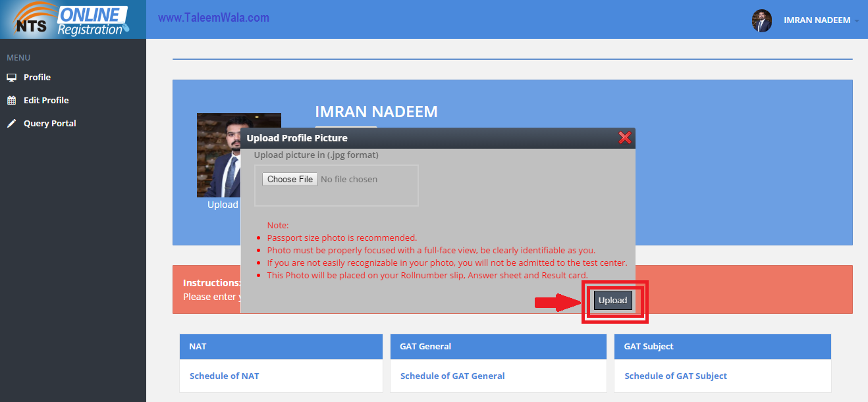Click the user avatar in top bar
The width and height of the screenshot is (868, 402).
[x=762, y=20]
